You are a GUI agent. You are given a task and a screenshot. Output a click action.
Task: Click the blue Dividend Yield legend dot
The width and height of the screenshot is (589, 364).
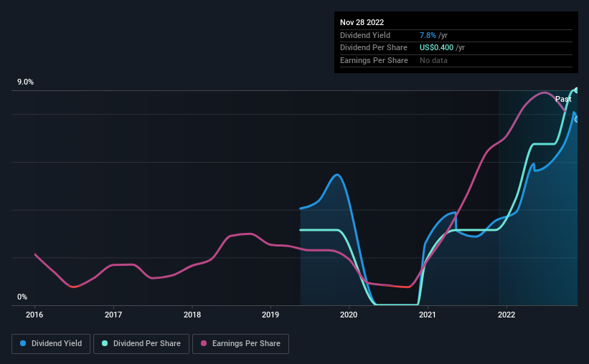tap(23, 343)
